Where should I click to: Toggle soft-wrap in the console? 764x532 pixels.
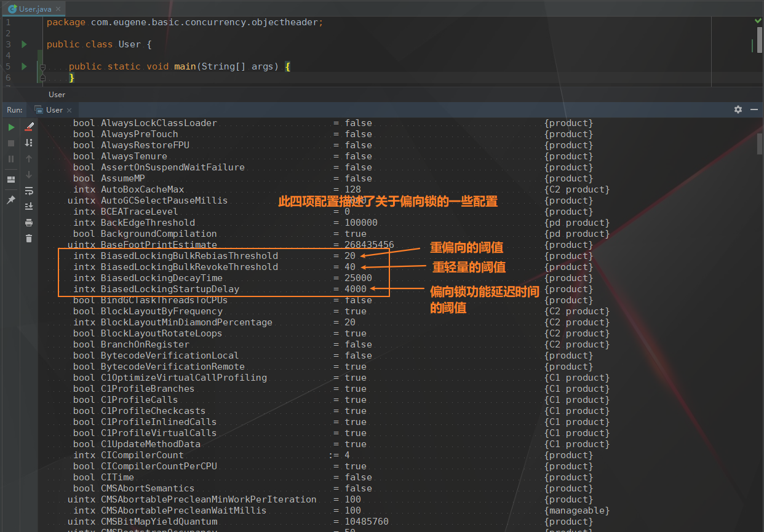(29, 191)
